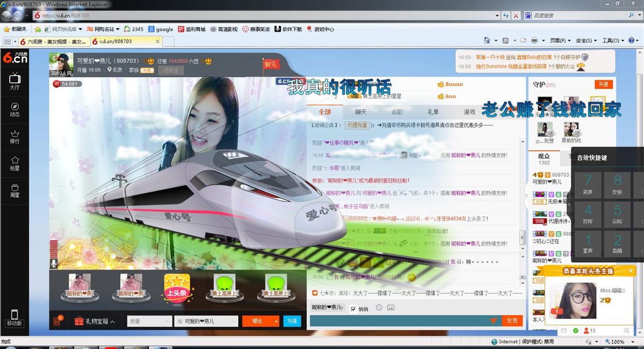Click the 6.cn site logo
This screenshot has height=349, width=644.
pyautogui.click(x=15, y=57)
